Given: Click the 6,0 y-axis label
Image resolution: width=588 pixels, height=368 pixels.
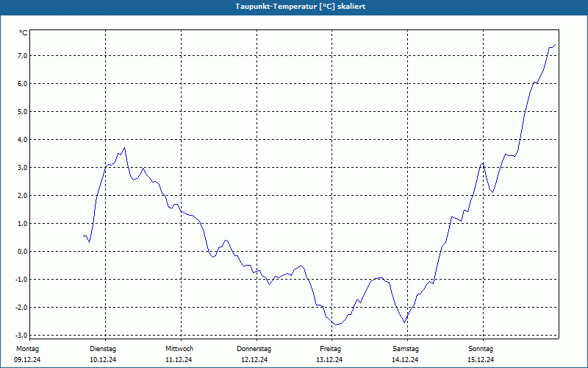Looking at the screenshot, I should click(x=23, y=84).
